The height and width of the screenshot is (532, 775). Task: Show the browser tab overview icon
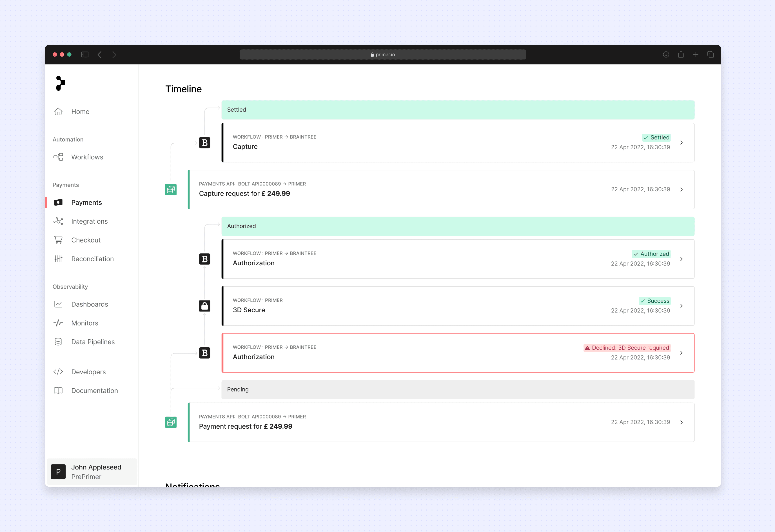click(x=711, y=55)
